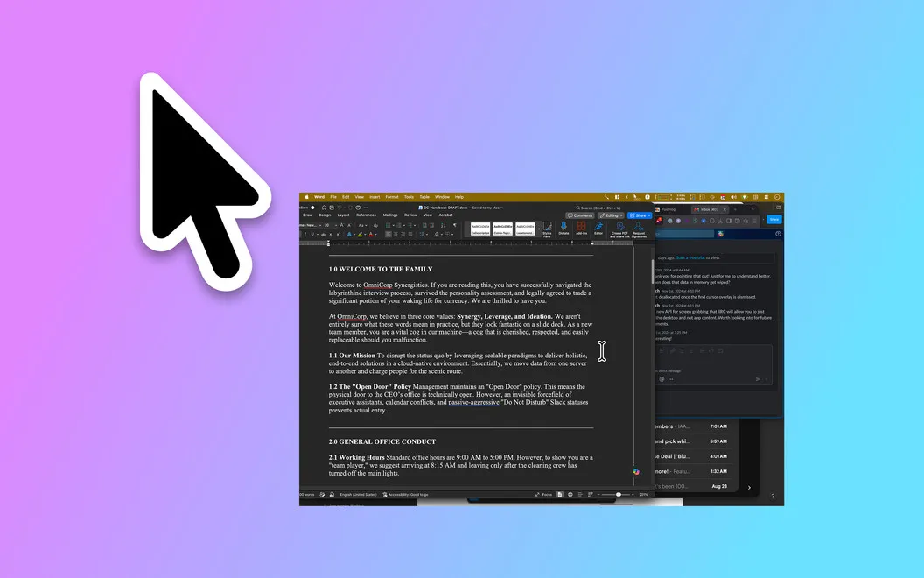Click the Comments button in Word
924x578 pixels.
coord(580,215)
